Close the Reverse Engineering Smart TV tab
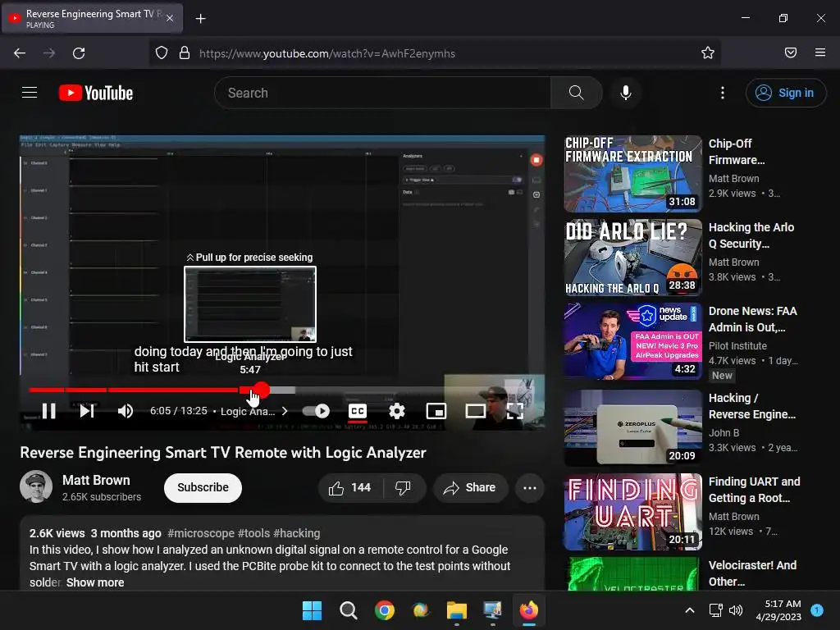This screenshot has width=840, height=630. pyautogui.click(x=170, y=18)
